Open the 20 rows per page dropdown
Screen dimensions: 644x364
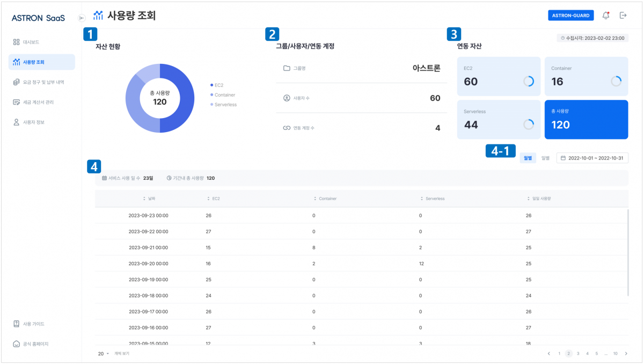click(x=104, y=353)
